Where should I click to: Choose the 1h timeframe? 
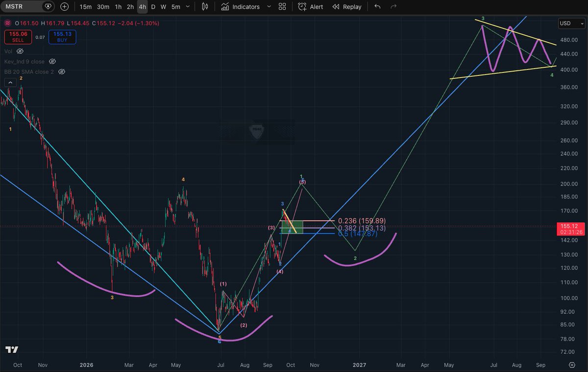click(118, 7)
